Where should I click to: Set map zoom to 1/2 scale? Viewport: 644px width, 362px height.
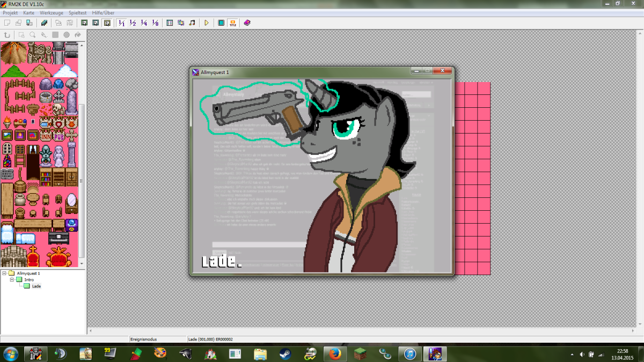pyautogui.click(x=133, y=23)
